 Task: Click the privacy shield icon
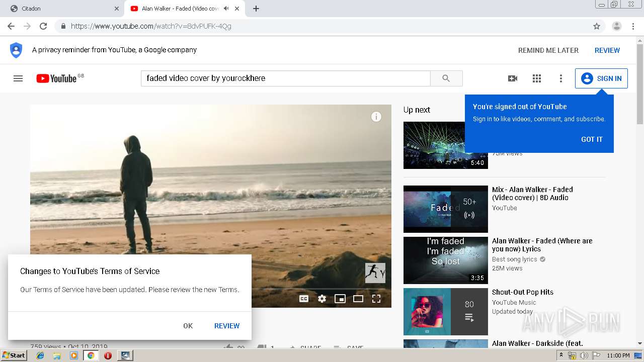pos(16,50)
